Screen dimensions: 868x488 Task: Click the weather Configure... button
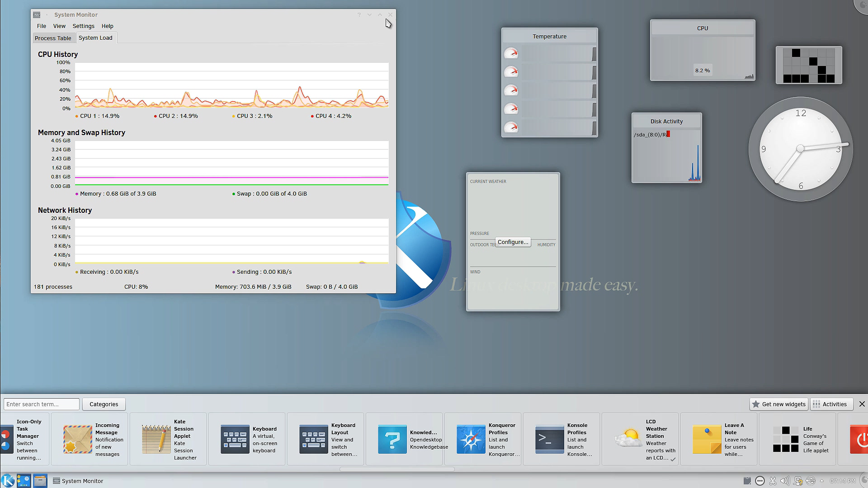[513, 242]
